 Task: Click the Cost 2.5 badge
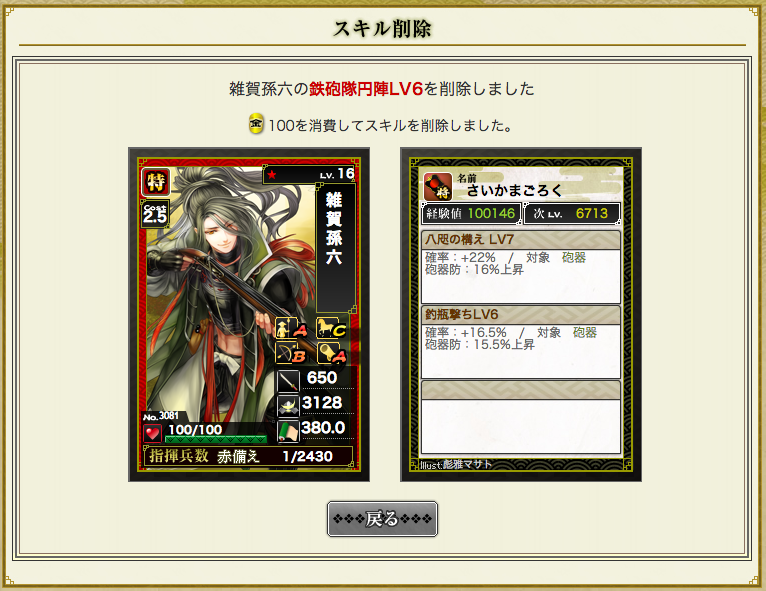click(x=155, y=213)
